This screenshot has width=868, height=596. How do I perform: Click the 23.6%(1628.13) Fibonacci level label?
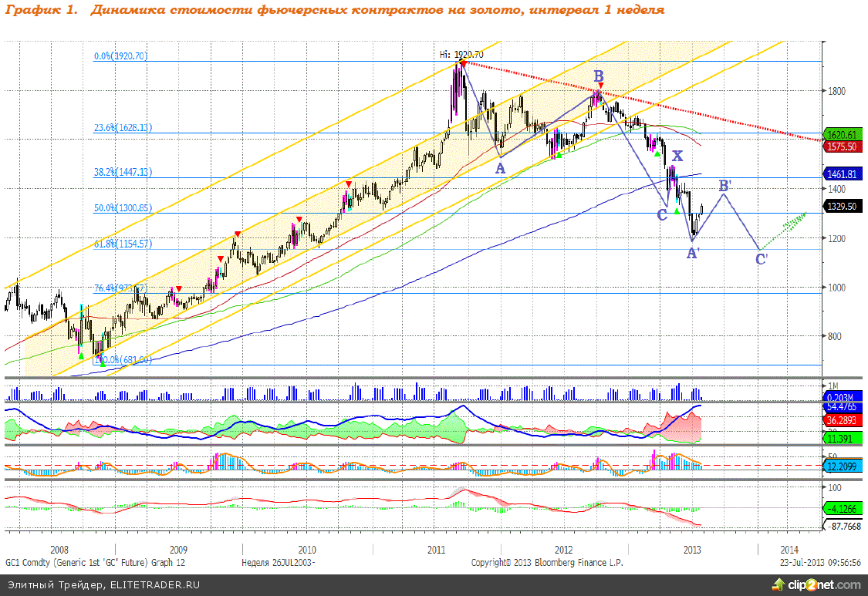(122, 128)
